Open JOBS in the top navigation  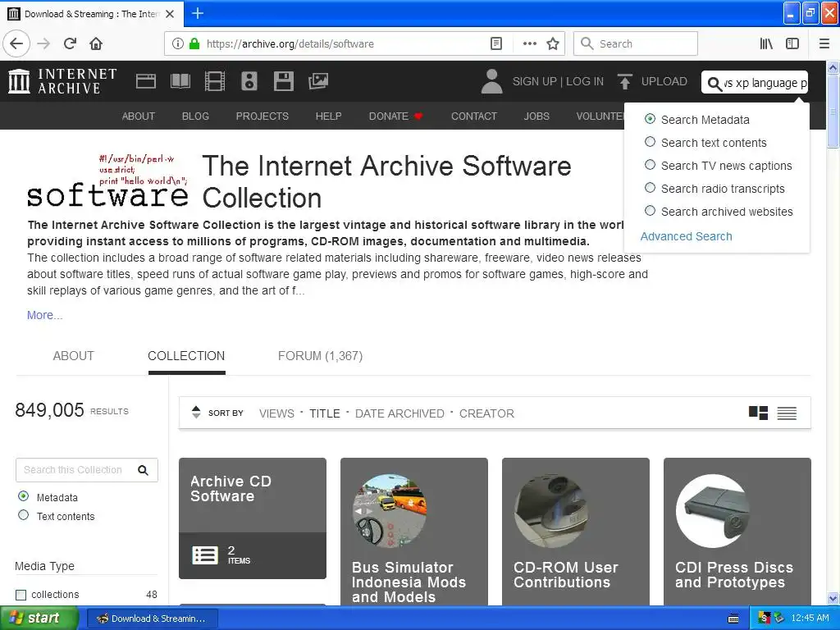click(x=536, y=116)
